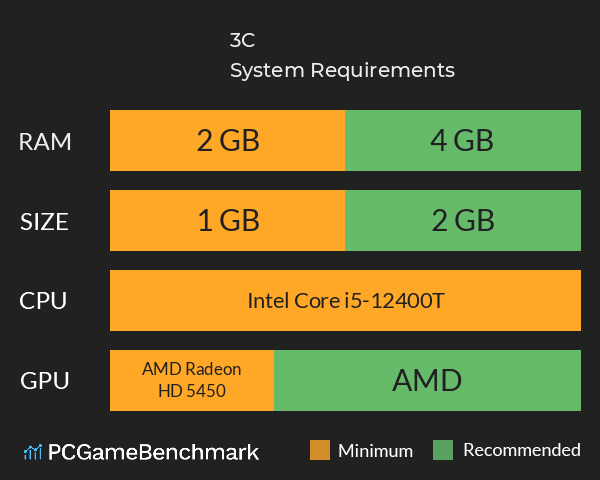Screen dimensions: 600x480
Task: Select the RAM row label
Action: coord(45,142)
